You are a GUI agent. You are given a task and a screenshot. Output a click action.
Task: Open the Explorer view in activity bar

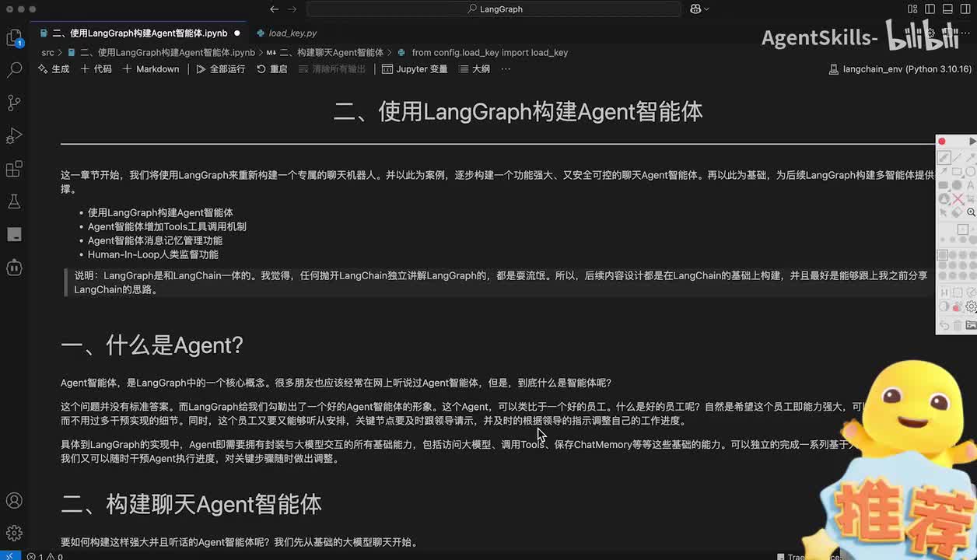pos(14,37)
